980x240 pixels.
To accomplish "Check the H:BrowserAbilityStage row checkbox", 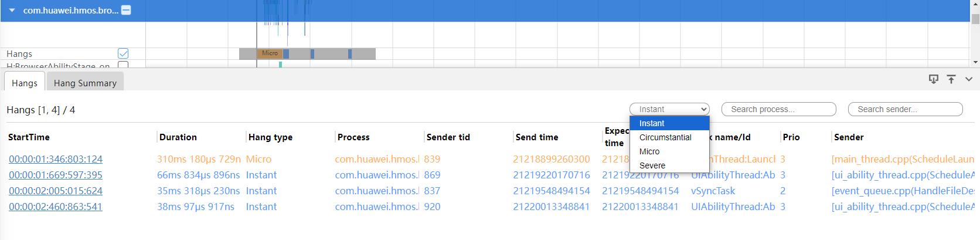I will tap(123, 65).
